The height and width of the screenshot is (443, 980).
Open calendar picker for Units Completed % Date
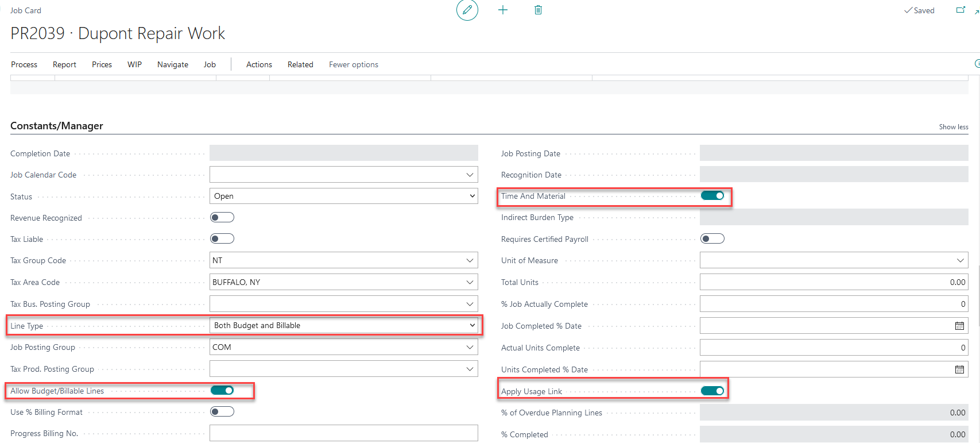point(959,369)
